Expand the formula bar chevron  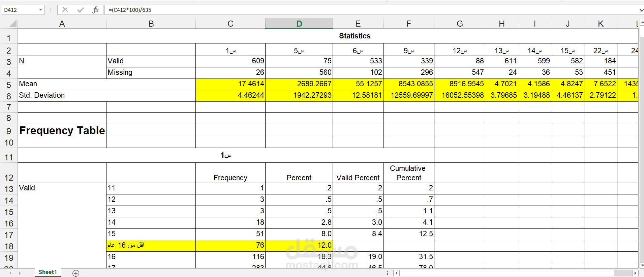(x=641, y=10)
